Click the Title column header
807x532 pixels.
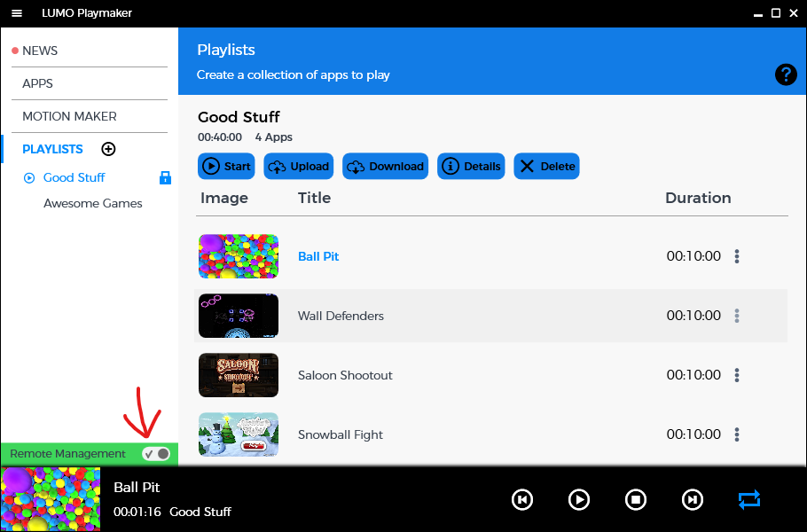(x=315, y=198)
